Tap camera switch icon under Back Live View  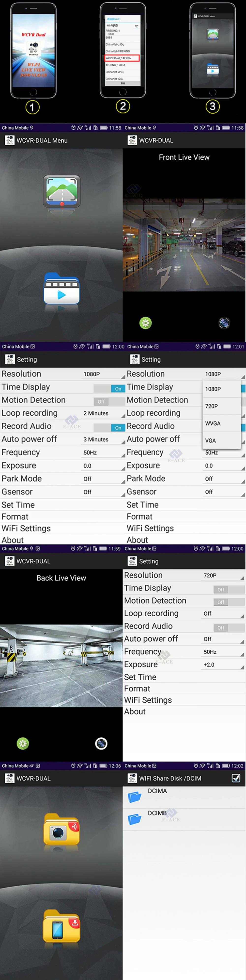[x=101, y=743]
